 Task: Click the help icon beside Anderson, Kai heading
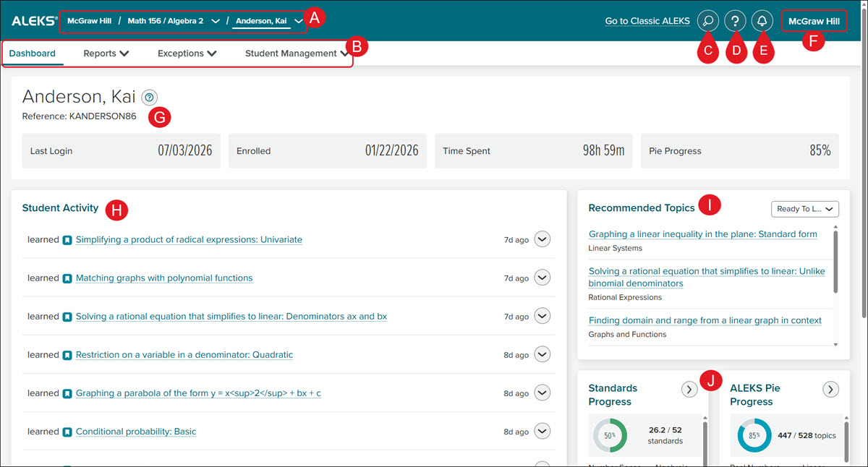(x=149, y=97)
